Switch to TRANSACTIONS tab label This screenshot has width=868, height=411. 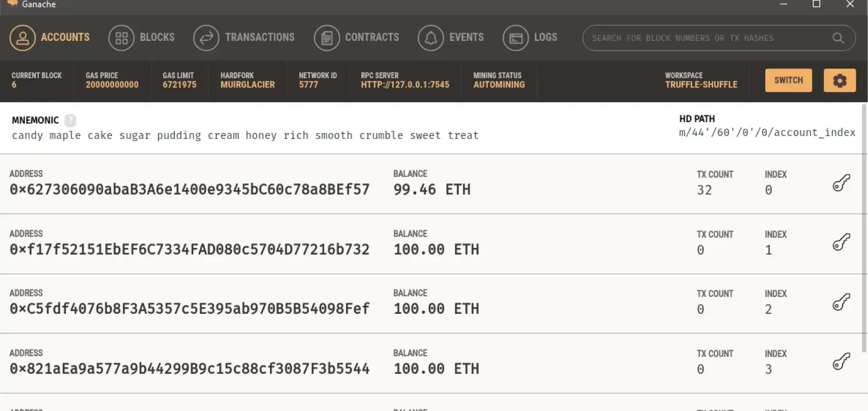click(260, 37)
